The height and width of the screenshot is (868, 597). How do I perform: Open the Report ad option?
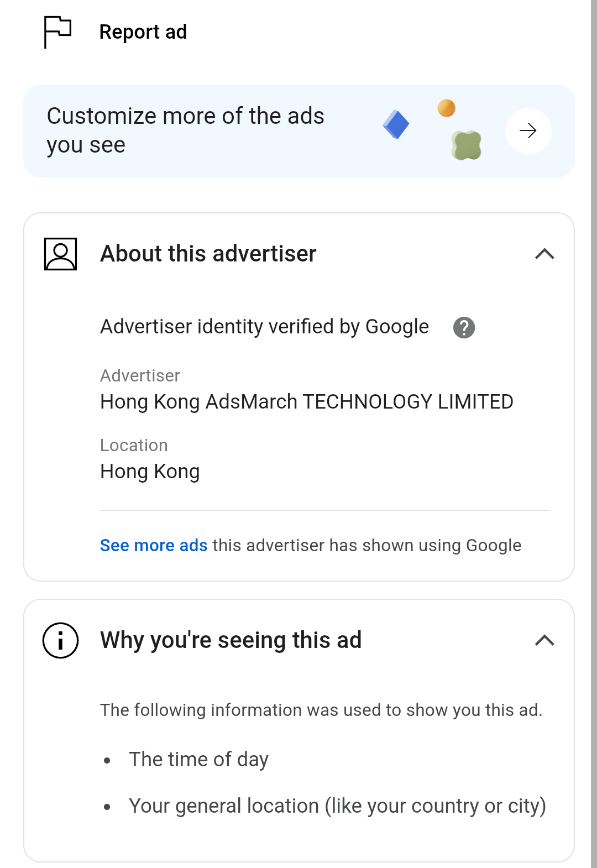tap(143, 32)
